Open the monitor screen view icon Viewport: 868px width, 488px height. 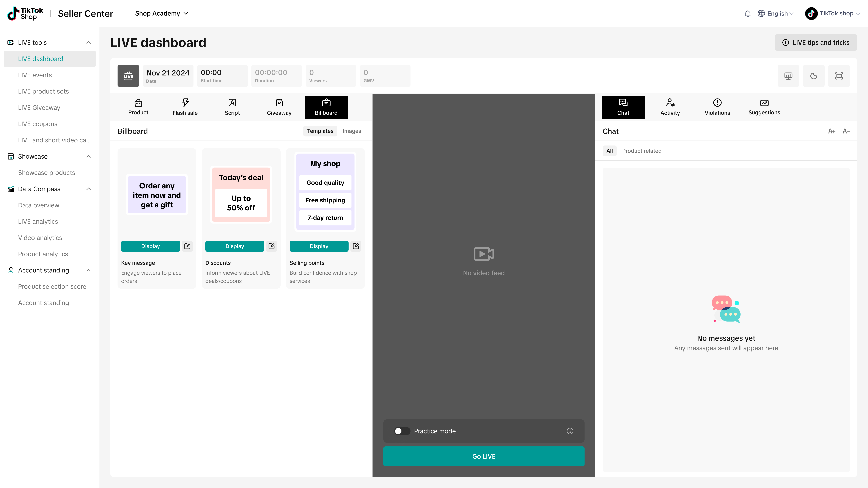point(788,76)
